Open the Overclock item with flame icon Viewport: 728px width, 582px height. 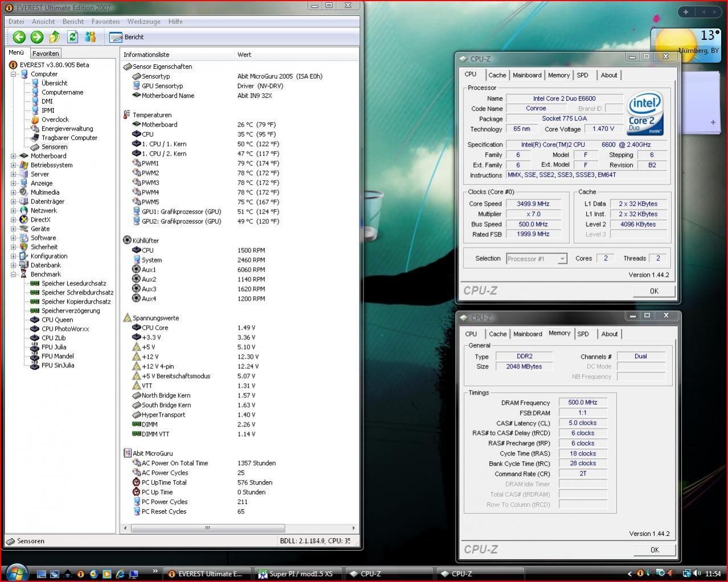pos(55,120)
